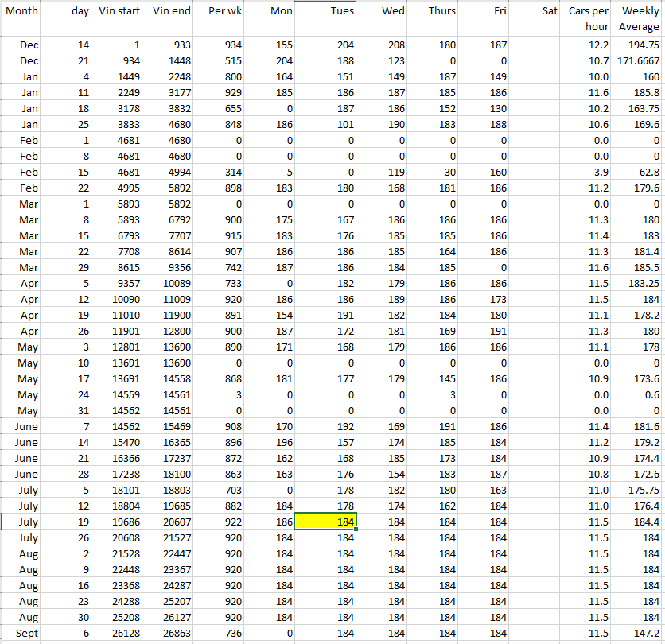Select the Vin start cell containing 10090
This screenshot has height=644, width=665.
pos(119,300)
